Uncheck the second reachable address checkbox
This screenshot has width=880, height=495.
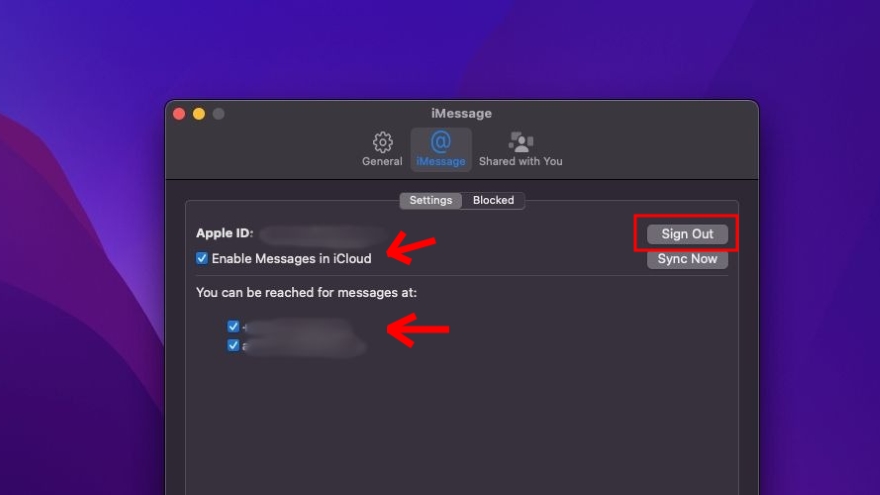(233, 345)
